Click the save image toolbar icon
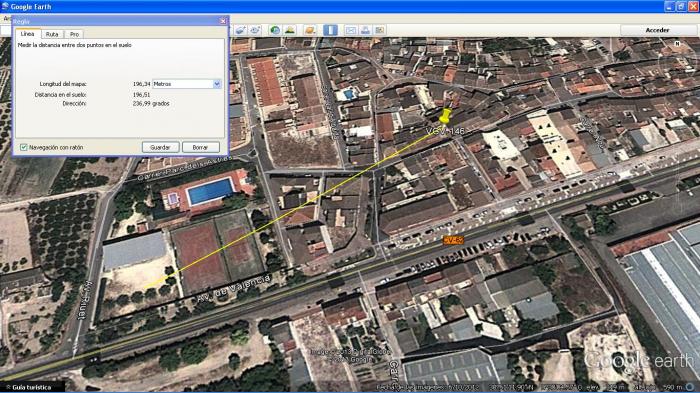This screenshot has height=393, width=700. (x=379, y=30)
